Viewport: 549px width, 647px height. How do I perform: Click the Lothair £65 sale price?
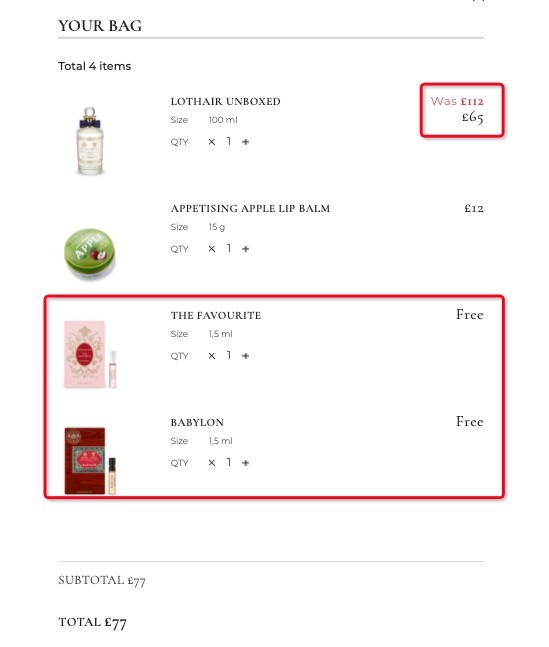click(473, 118)
